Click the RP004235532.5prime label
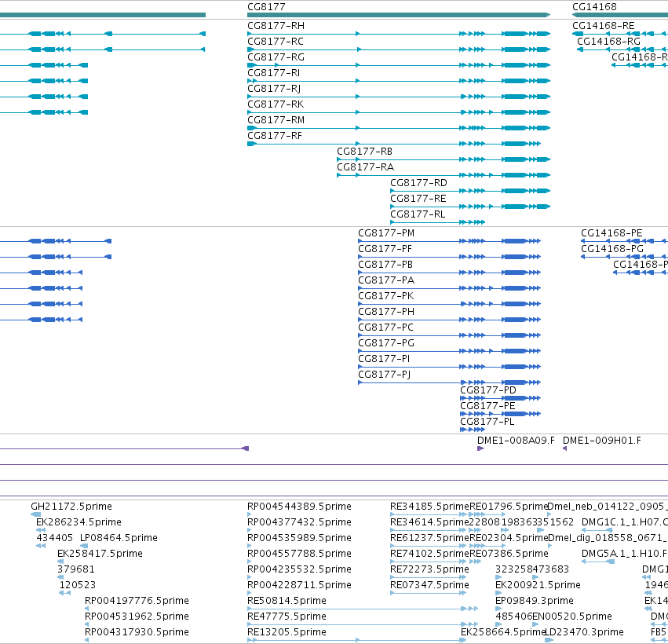The width and height of the screenshot is (668, 644). (299, 570)
